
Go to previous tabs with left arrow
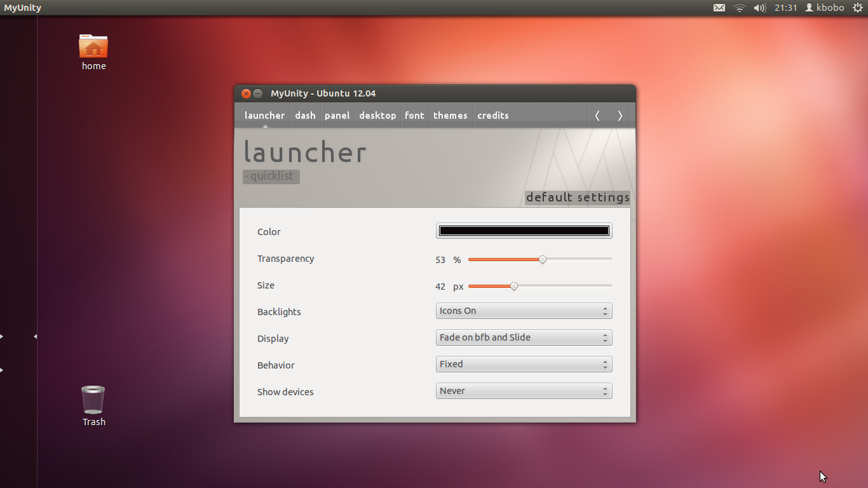click(597, 116)
